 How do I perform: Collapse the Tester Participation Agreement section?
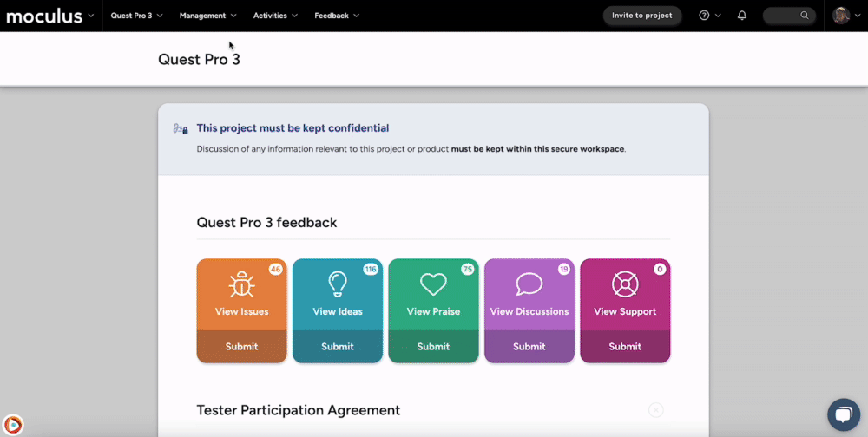coord(656,410)
